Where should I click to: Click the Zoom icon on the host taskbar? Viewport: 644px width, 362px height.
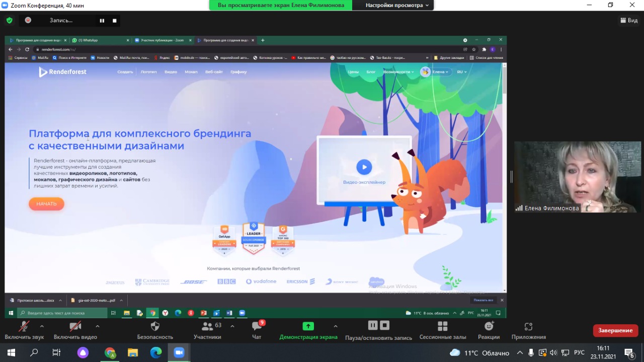point(179,352)
